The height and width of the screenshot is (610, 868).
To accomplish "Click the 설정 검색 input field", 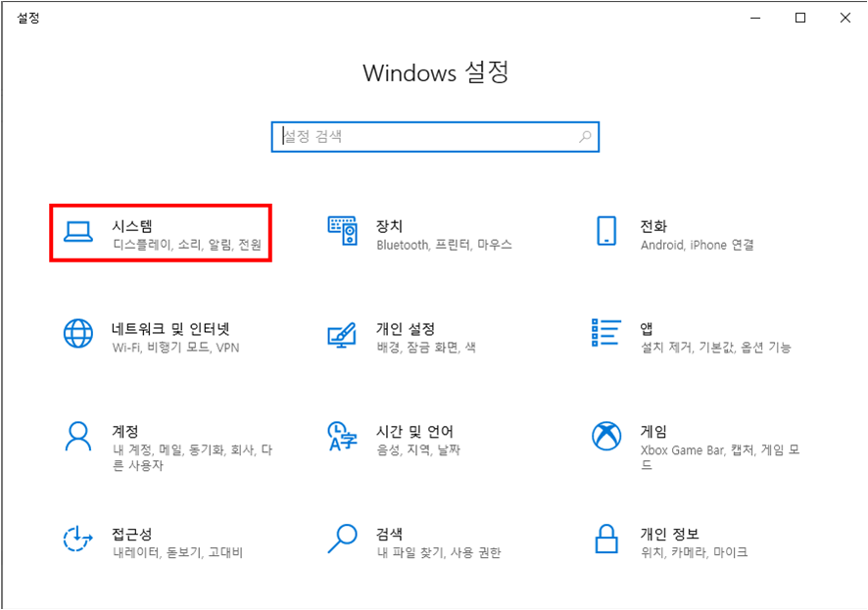I will 435,137.
